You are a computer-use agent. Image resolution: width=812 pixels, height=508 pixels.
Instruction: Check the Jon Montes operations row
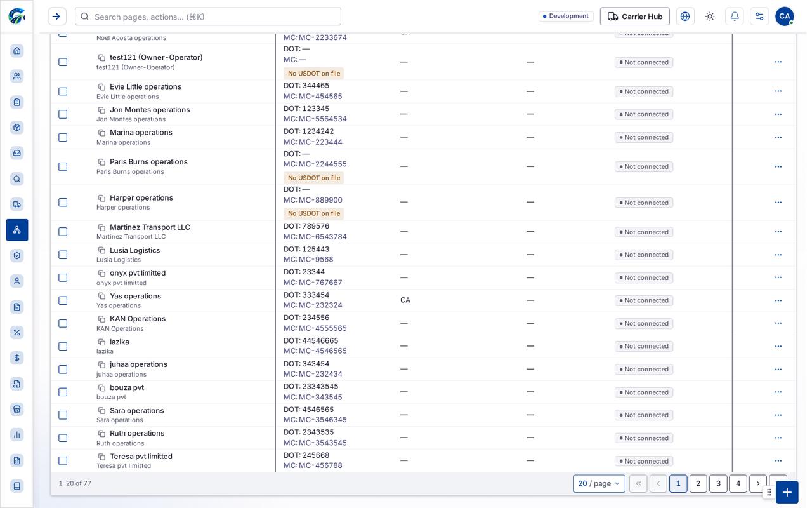click(x=63, y=114)
